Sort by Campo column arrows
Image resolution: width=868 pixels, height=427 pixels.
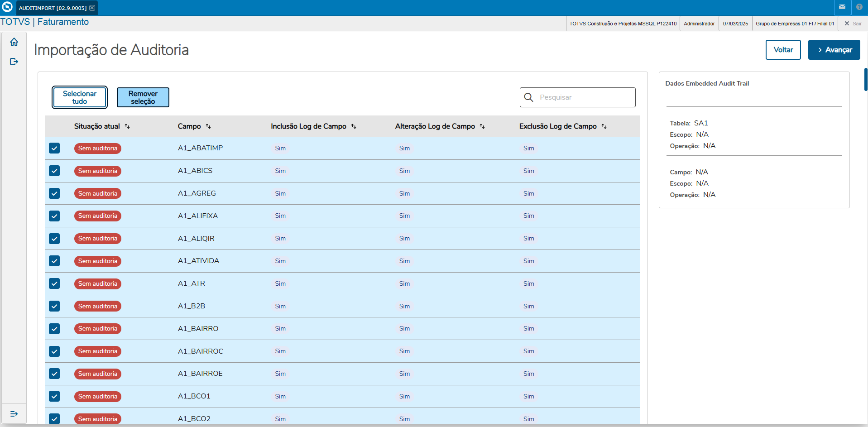tap(208, 126)
